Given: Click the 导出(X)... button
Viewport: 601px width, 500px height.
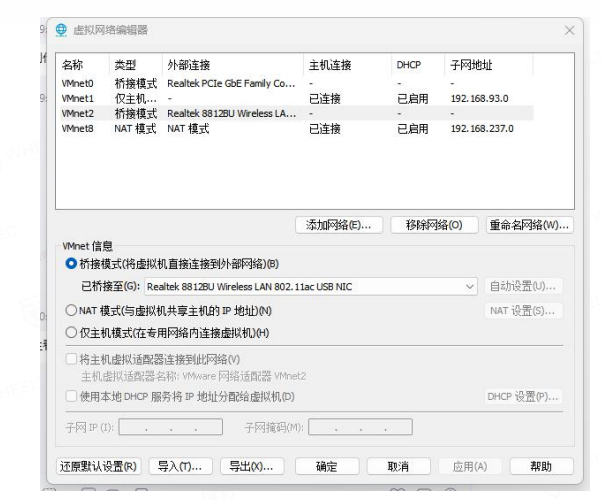Looking at the screenshot, I should pyautogui.click(x=252, y=466).
